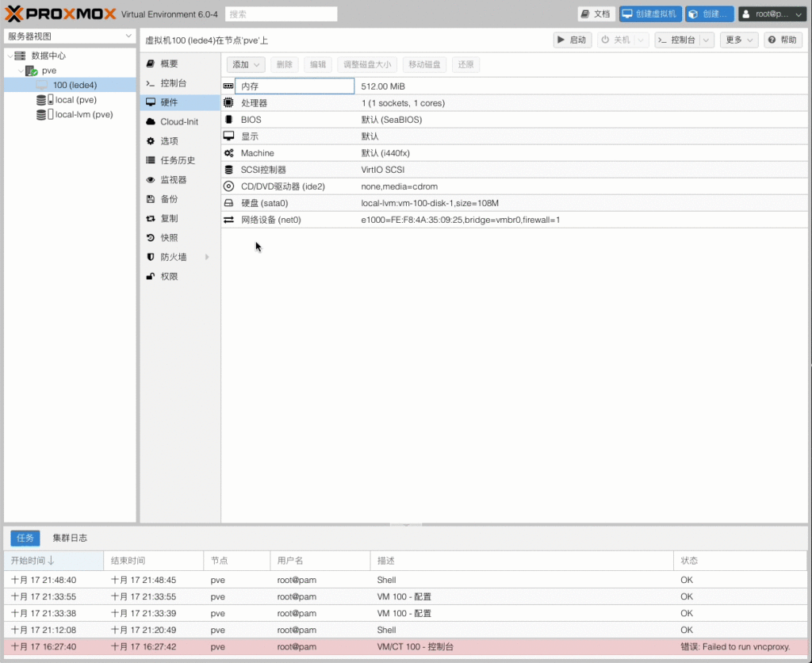The height and width of the screenshot is (663, 812).
Task: Open the Cloud-Init section
Action: (178, 121)
